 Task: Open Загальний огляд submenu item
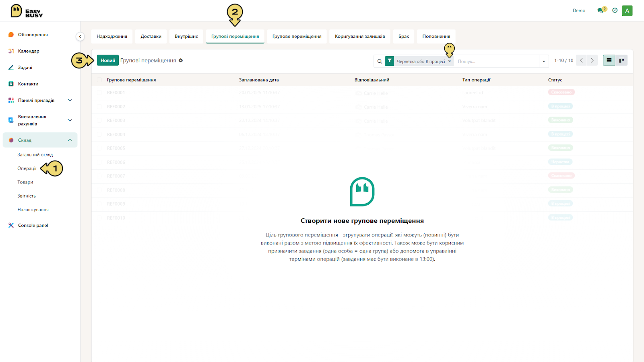click(x=35, y=154)
